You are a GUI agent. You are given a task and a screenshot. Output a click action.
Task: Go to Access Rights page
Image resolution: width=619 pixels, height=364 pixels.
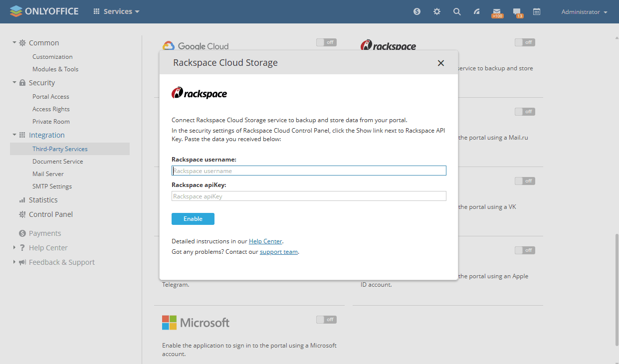[51, 109]
